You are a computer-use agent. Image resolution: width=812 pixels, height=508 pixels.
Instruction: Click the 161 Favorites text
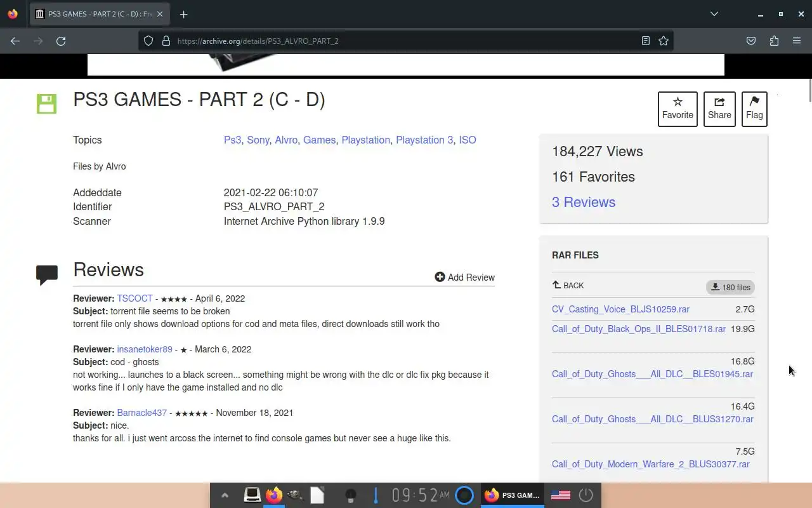point(593,177)
